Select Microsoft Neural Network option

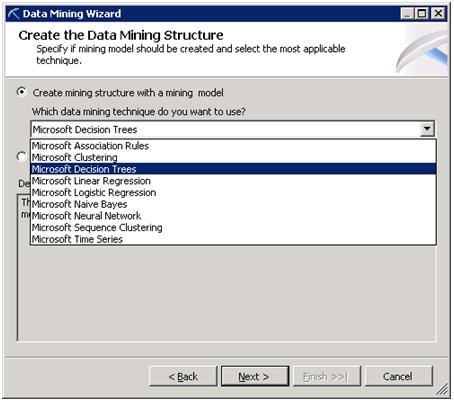coord(233,216)
